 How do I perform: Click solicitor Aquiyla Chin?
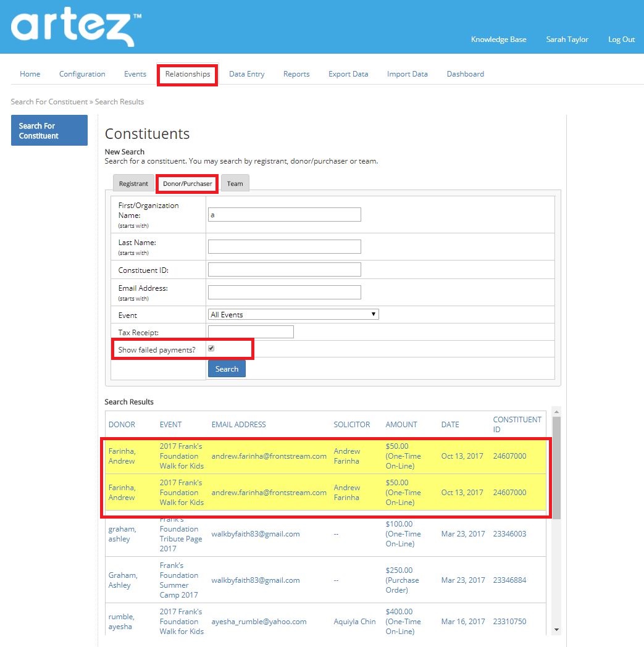point(354,622)
